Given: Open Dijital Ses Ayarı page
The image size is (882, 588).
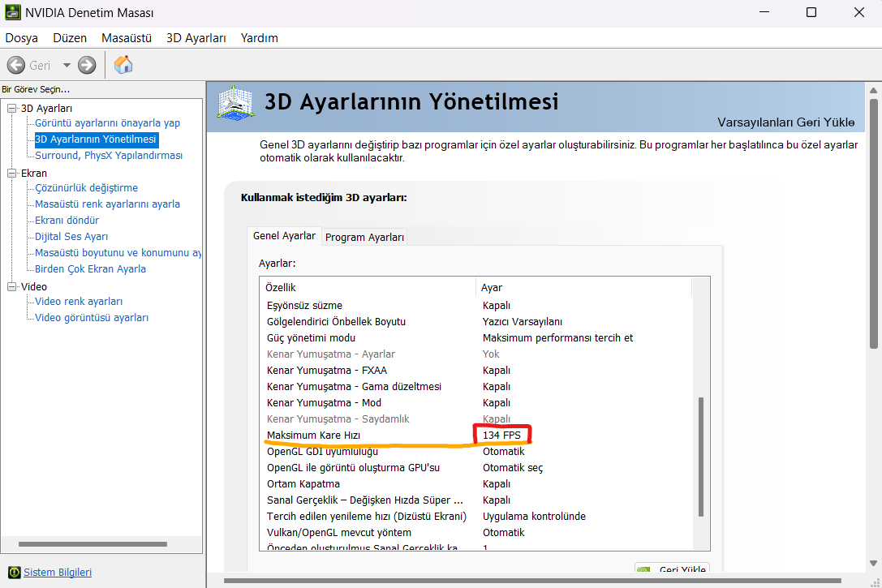Looking at the screenshot, I should tap(71, 237).
